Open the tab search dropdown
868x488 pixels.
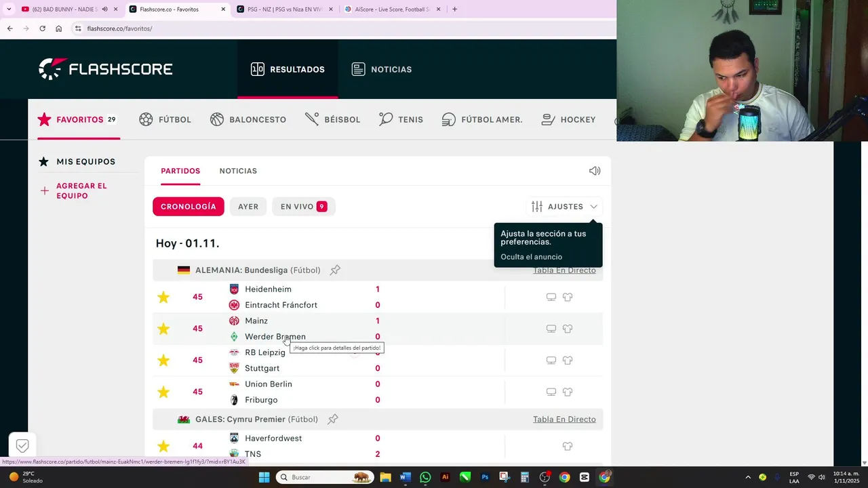click(8, 9)
